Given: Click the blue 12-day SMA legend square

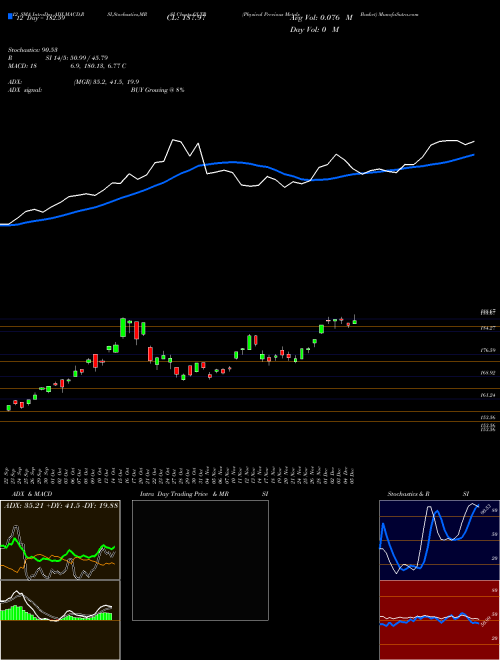Looking at the screenshot, I should pos(10,17).
